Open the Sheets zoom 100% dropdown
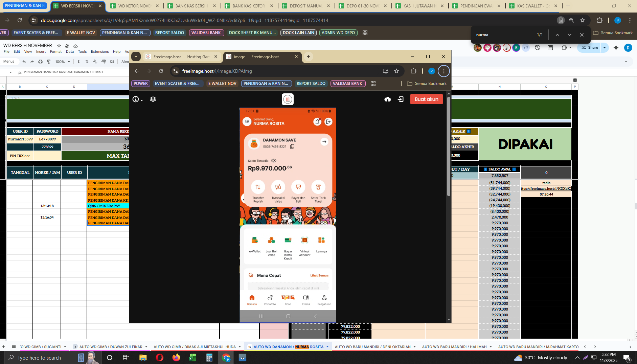This screenshot has height=364, width=637. (x=63, y=62)
